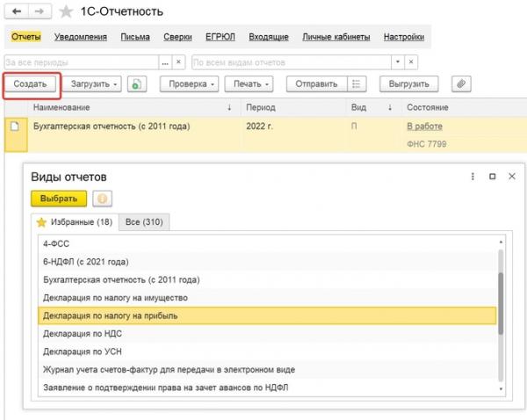The height and width of the screenshot is (420, 527).
Task: Switch to the Уведомления section
Action: pyautogui.click(x=81, y=37)
